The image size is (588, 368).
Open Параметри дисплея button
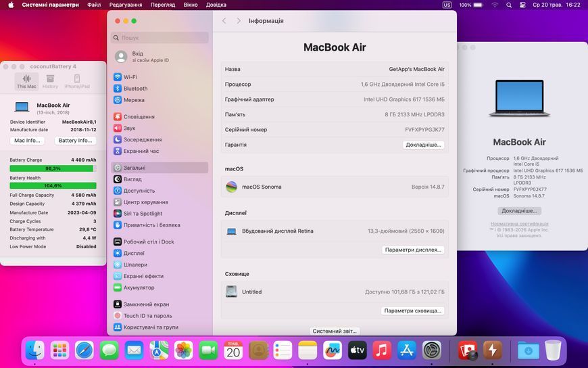point(413,250)
